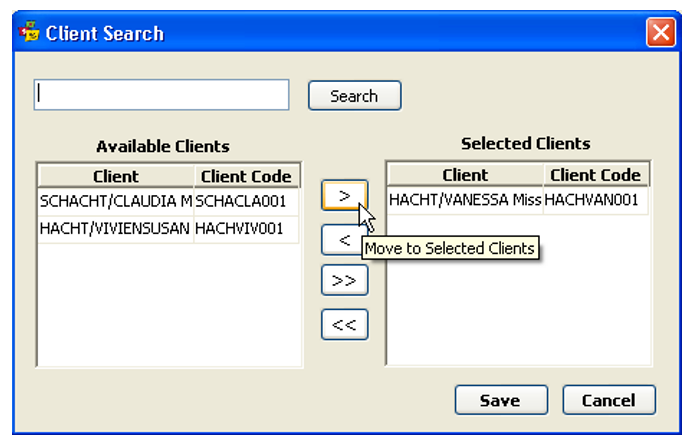693x439 pixels.
Task: Close the Client Search dialog
Action: point(660,32)
